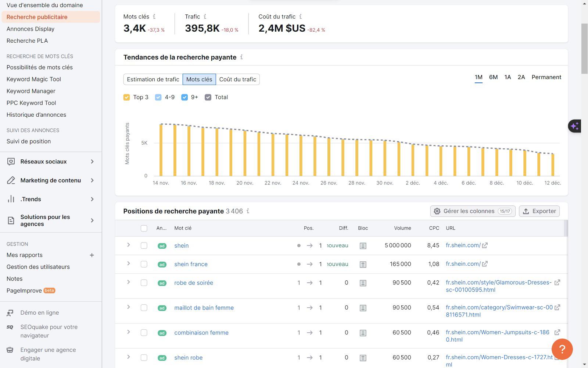Screen dimensions: 588x368
Task: Select the 6M time range
Action: [493, 77]
